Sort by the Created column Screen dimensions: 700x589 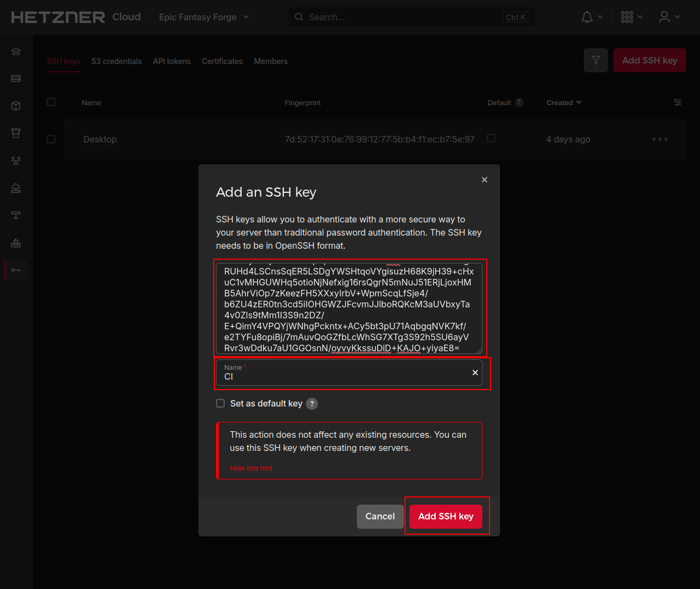coord(564,102)
